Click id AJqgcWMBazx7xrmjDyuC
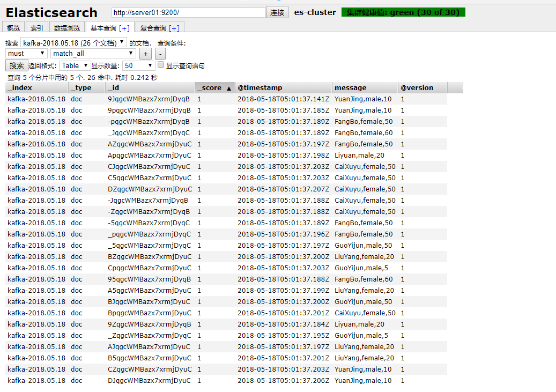This screenshot has height=392, width=556. pyautogui.click(x=149, y=347)
